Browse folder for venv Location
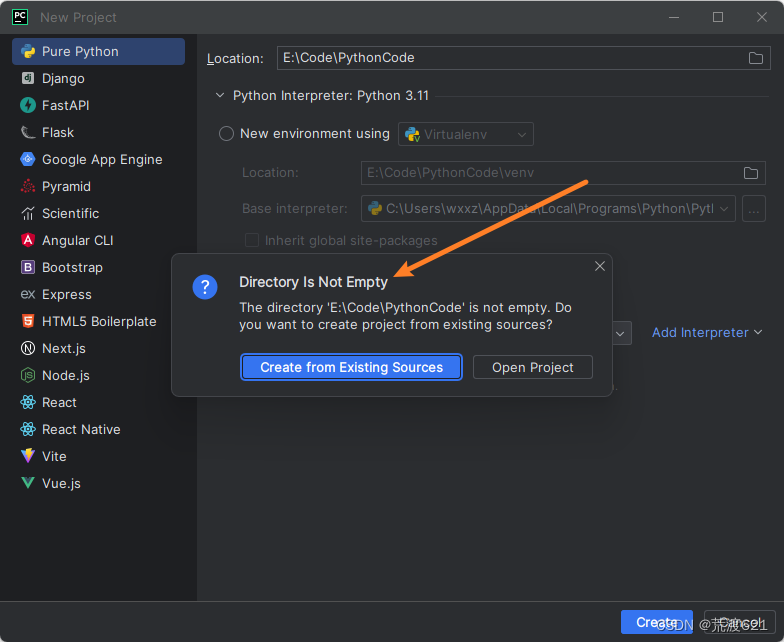 point(750,173)
